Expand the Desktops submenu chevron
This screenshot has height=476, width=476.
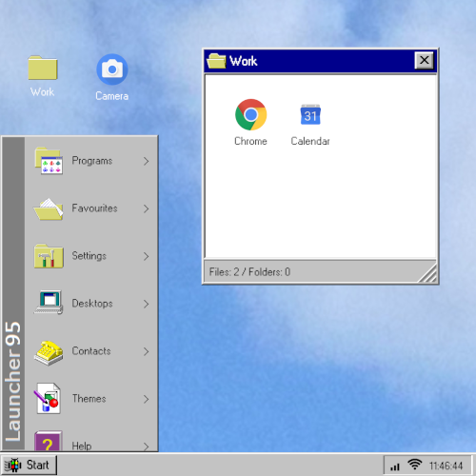(146, 304)
